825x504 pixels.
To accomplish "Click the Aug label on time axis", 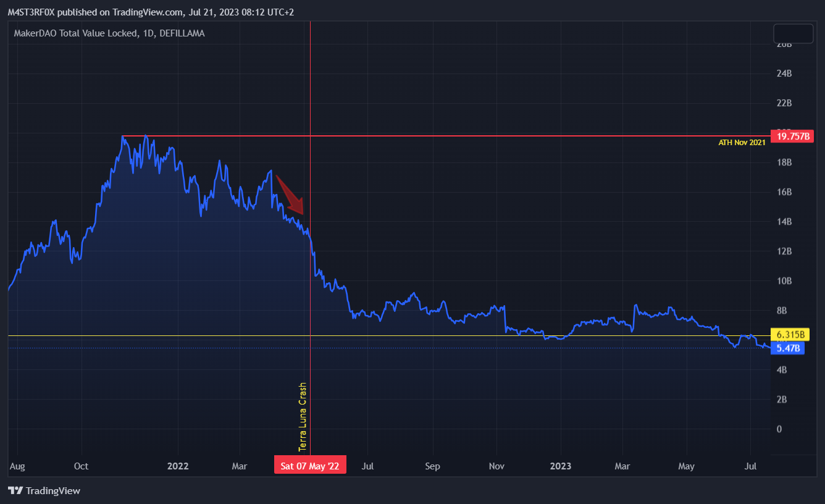I will pyautogui.click(x=18, y=466).
